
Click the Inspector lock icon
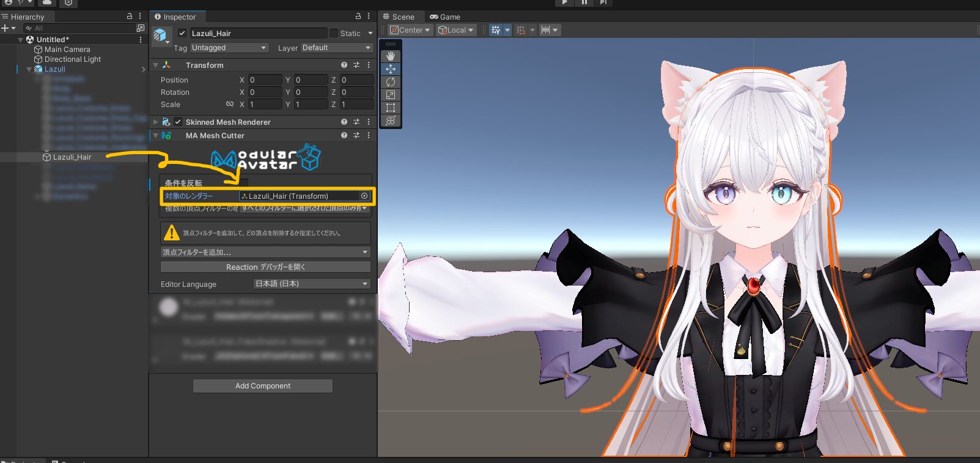358,17
